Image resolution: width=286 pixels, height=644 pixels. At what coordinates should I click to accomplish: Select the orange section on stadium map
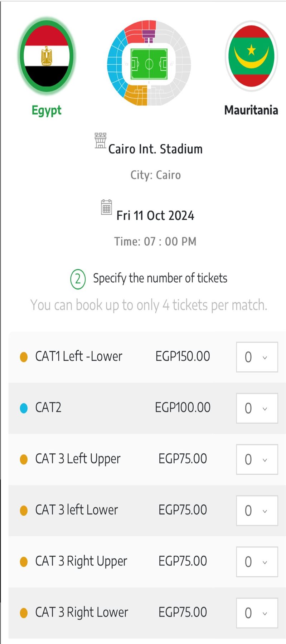(136, 96)
